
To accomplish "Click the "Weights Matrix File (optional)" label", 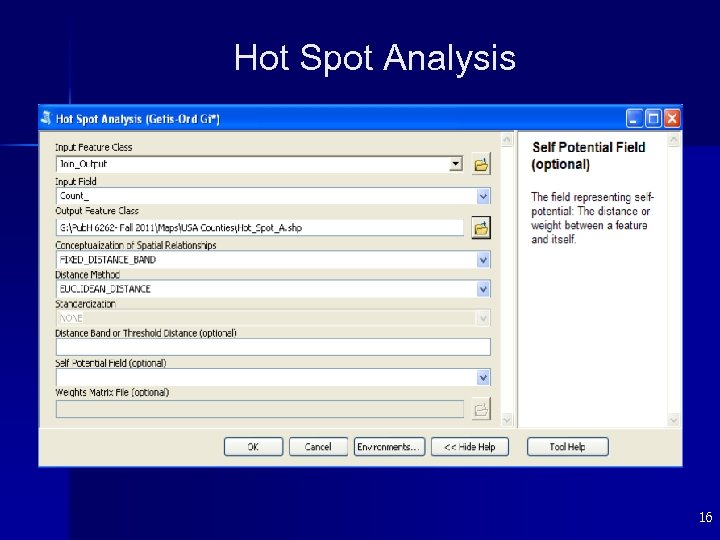I will [x=112, y=393].
